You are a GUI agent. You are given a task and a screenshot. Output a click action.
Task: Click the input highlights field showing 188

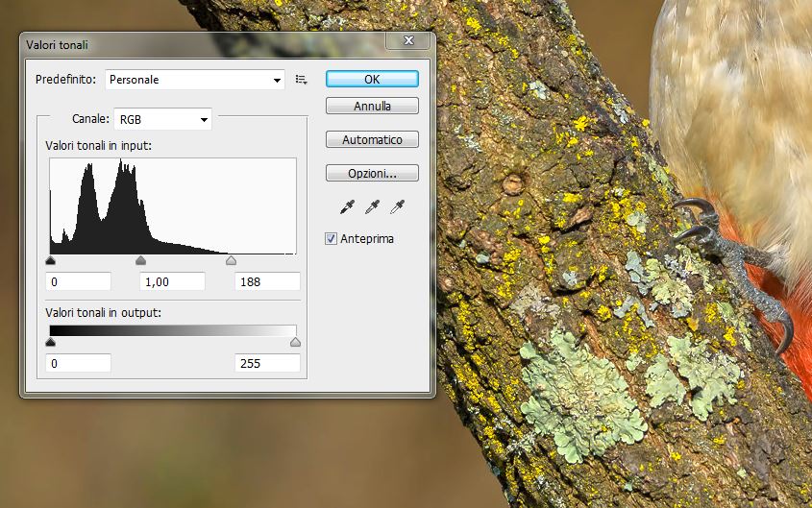pos(267,281)
